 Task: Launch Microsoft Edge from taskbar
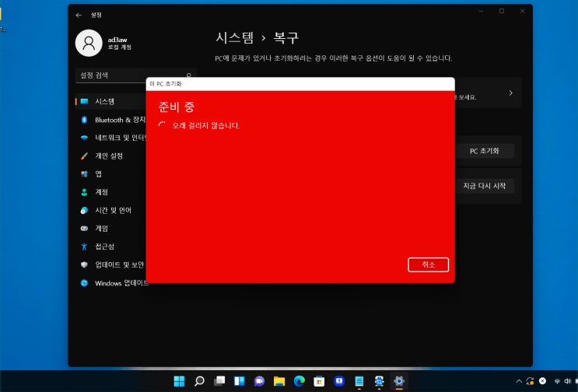299,381
